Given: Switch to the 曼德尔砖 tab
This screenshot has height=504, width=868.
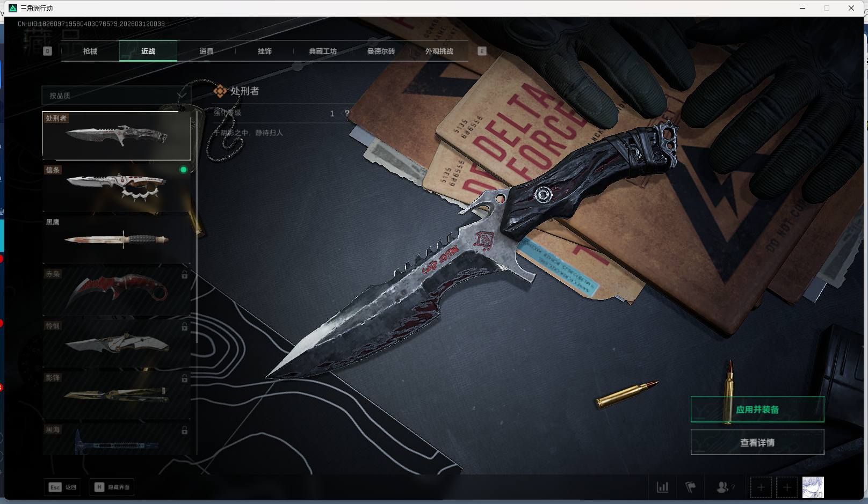Looking at the screenshot, I should coord(381,51).
